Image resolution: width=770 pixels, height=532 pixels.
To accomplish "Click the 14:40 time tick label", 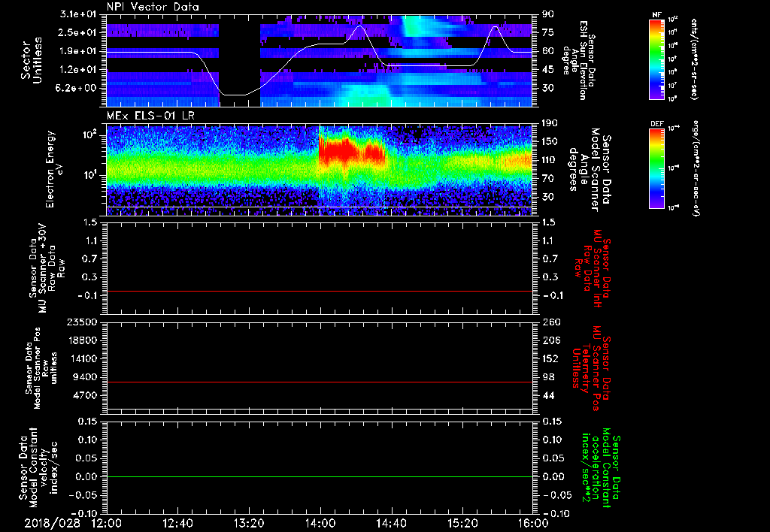I will click(391, 523).
